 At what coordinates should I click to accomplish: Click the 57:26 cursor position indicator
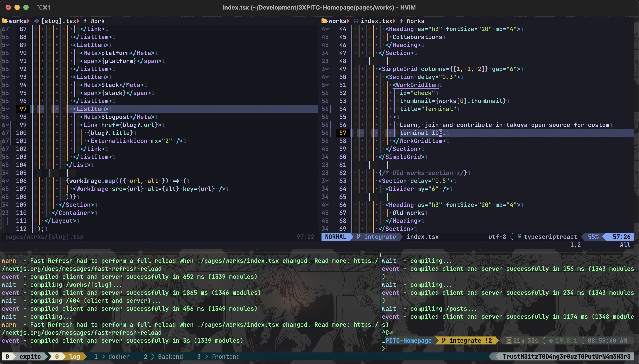(621, 237)
